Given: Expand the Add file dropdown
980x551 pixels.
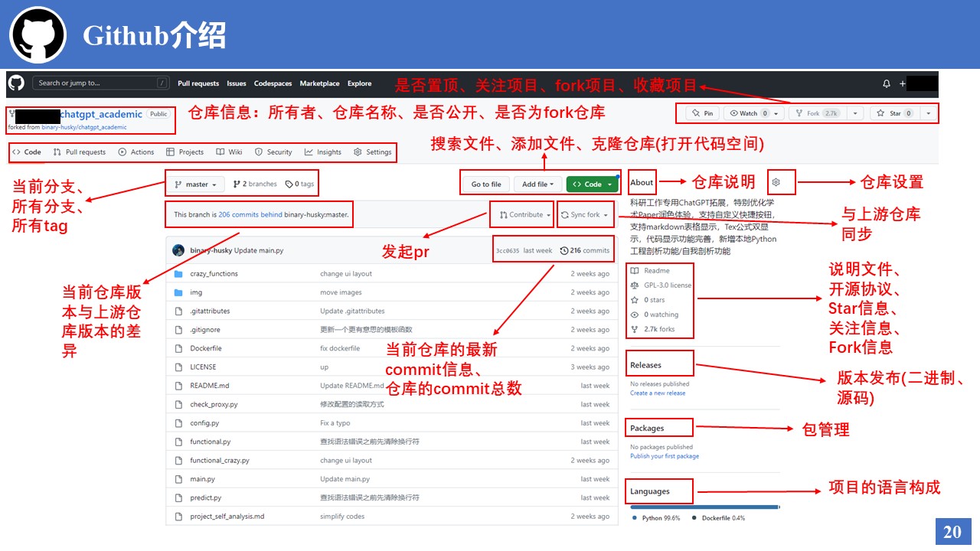Looking at the screenshot, I should click(538, 184).
